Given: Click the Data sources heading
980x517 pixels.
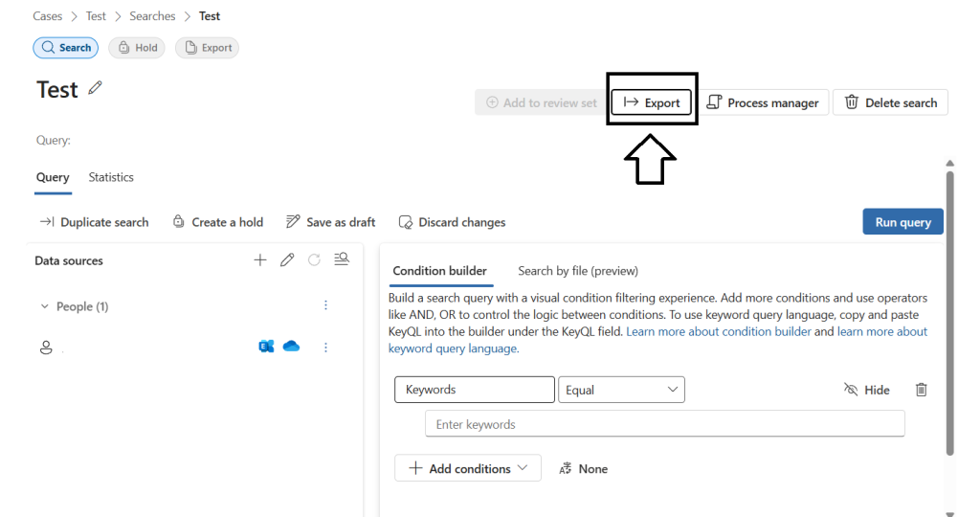Looking at the screenshot, I should [x=69, y=260].
